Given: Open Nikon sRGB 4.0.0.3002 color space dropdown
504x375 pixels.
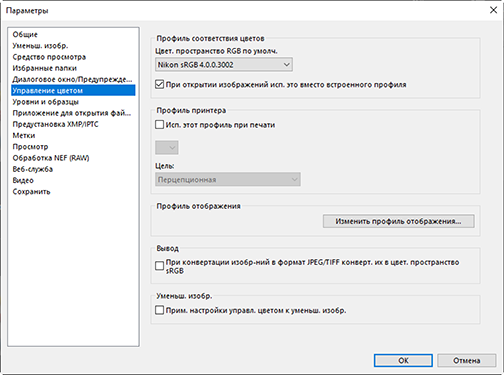Looking at the screenshot, I should tap(224, 65).
